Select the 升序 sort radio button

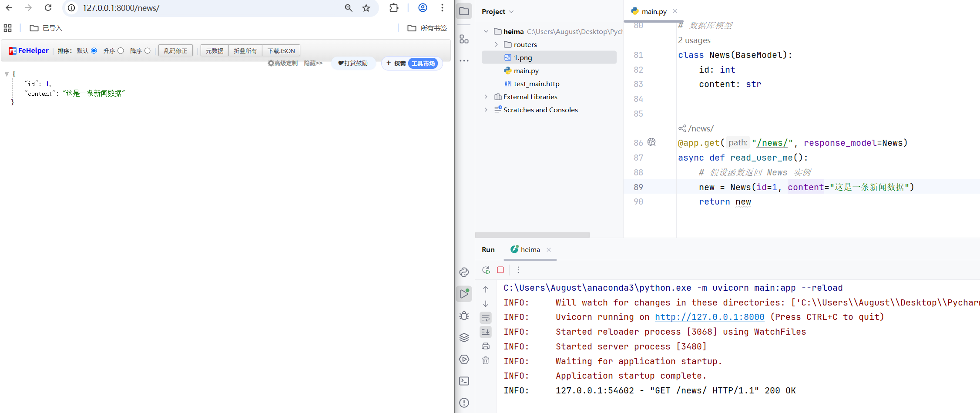[121, 51]
